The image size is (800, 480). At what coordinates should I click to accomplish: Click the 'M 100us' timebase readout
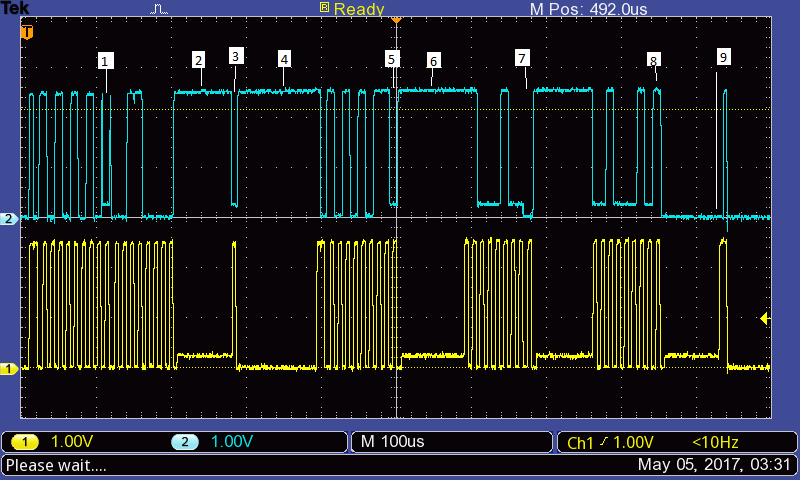pos(392,441)
